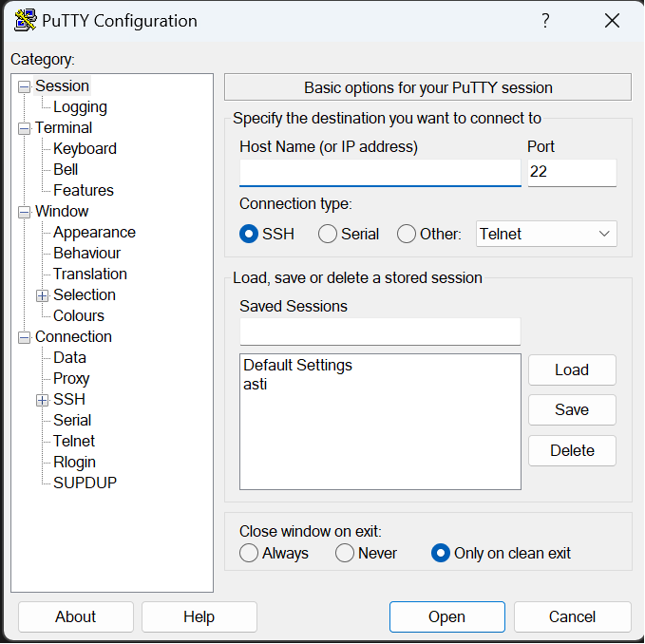Viewport: 645px width, 644px height.
Task: Click the title bar help question mark
Action: (545, 21)
